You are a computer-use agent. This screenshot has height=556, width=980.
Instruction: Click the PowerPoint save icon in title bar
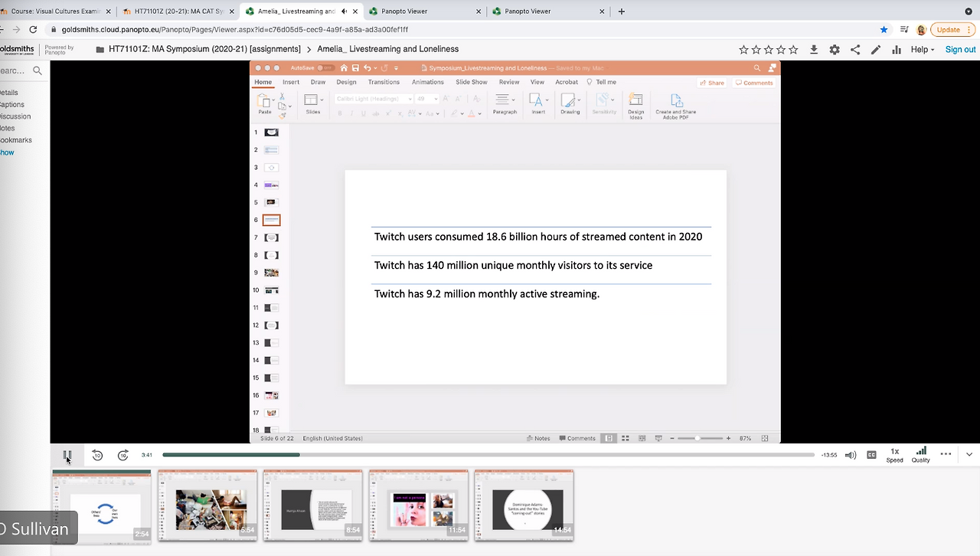pos(355,68)
